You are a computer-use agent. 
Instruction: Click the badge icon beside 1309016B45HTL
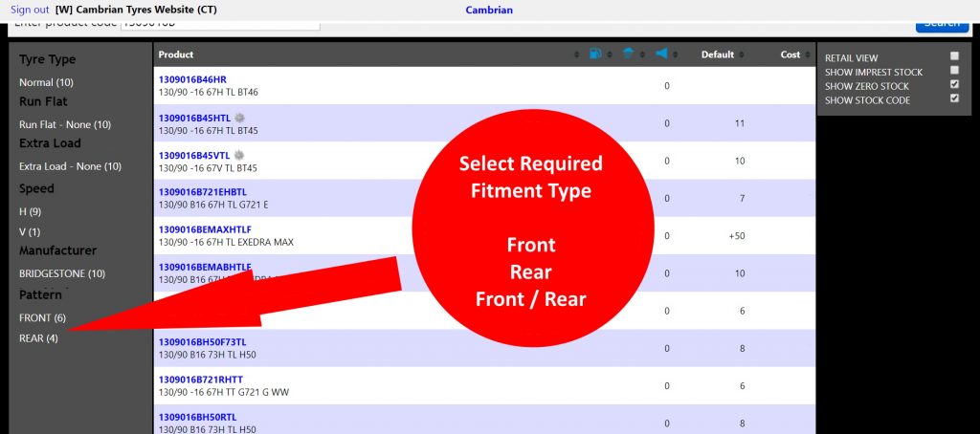[239, 118]
